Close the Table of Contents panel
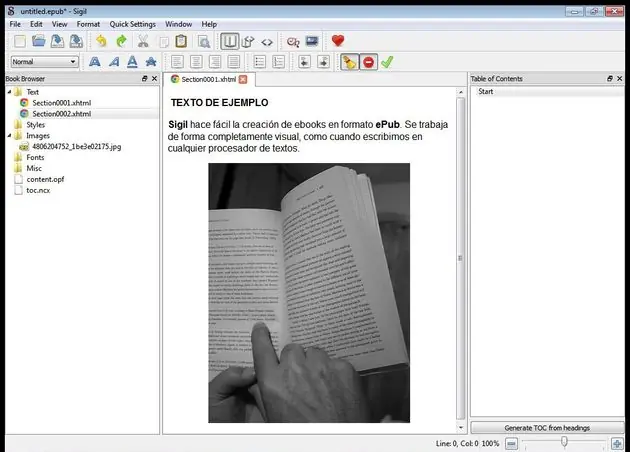Image resolution: width=630 pixels, height=452 pixels. [x=620, y=78]
